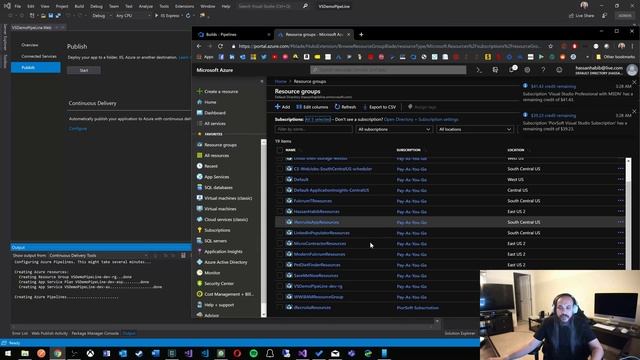Open All resources in Azure sidebar
This screenshot has height=360, width=640.
213,156
